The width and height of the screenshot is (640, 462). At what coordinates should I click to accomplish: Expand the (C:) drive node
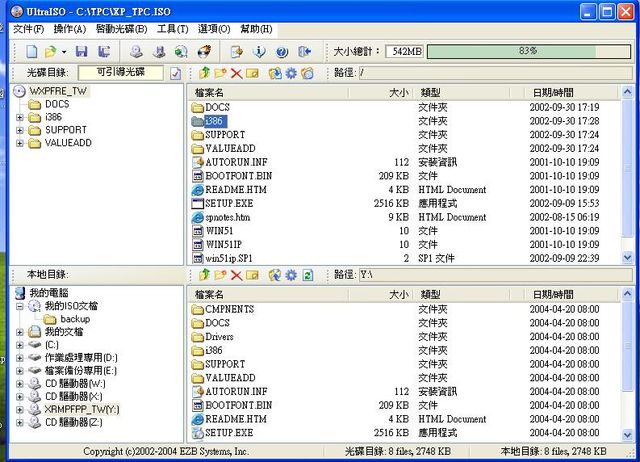20,345
